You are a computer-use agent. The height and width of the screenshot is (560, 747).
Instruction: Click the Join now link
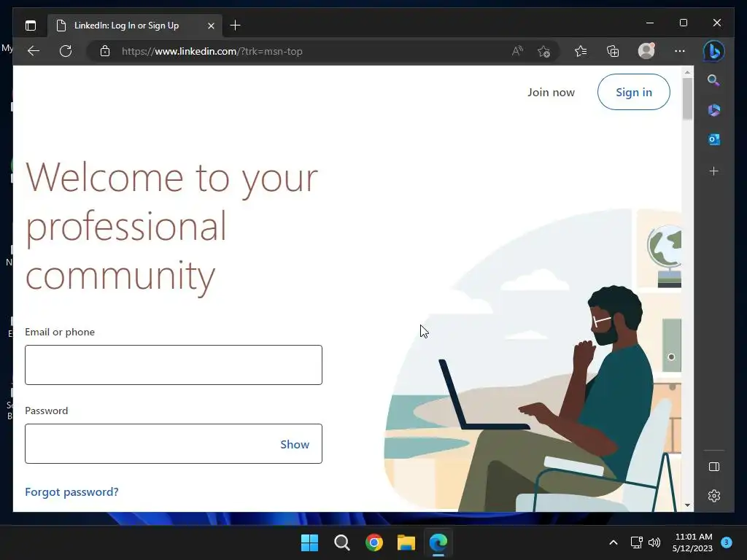pos(551,92)
